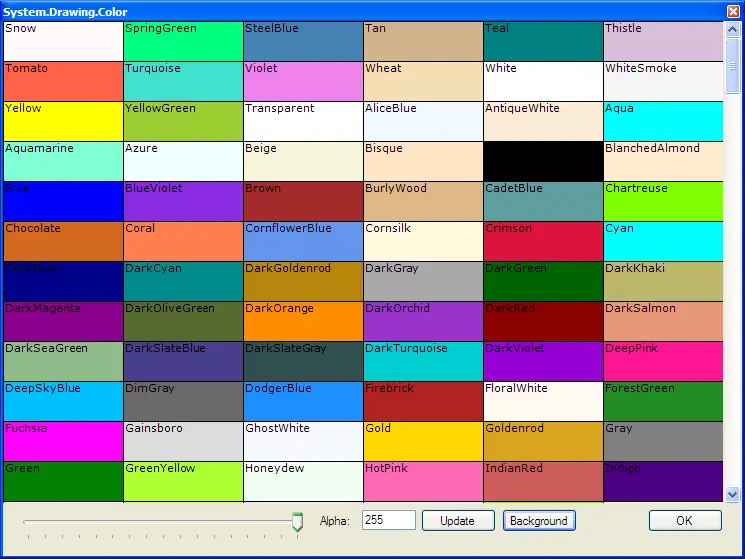This screenshot has width=745, height=559.
Task: Choose the CornflowerBlue swatch
Action: coord(303,241)
